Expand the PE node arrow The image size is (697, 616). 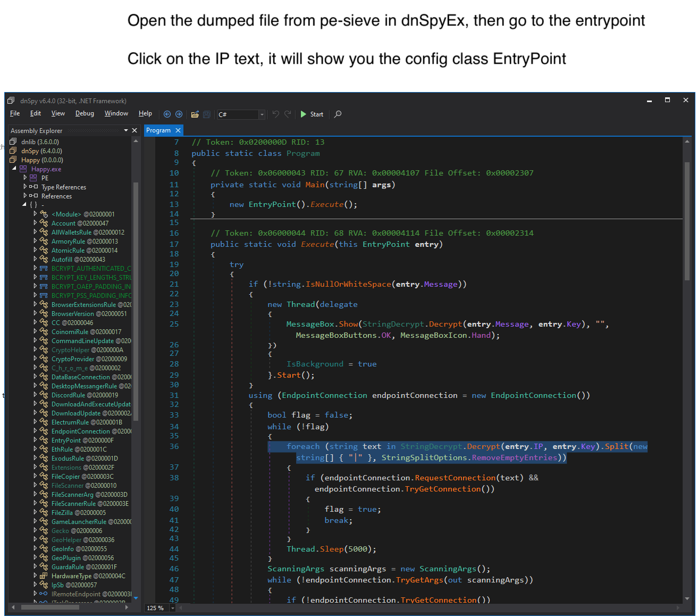(x=25, y=178)
